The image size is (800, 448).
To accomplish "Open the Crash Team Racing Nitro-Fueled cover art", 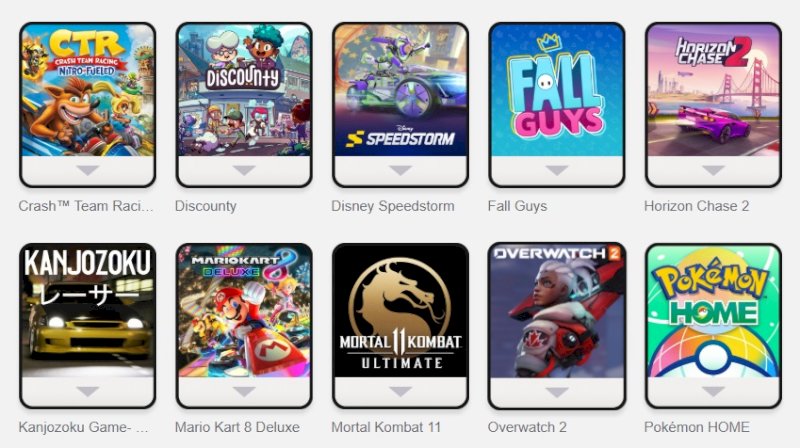I will [88, 90].
